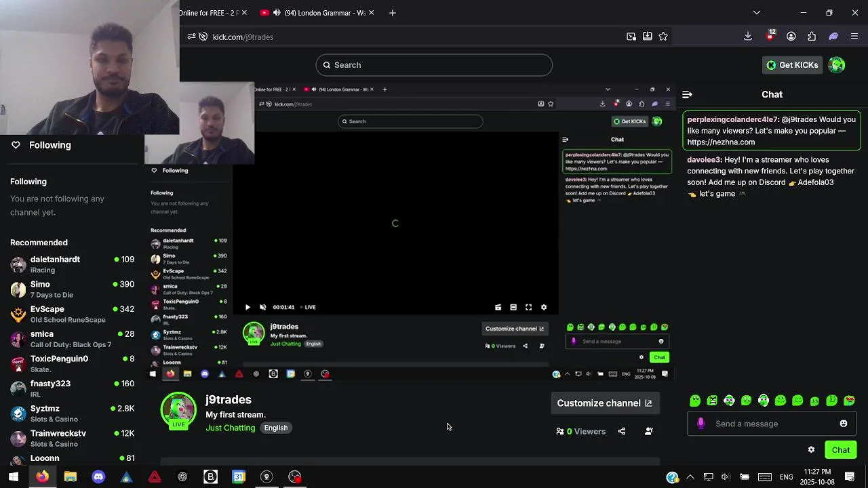Click the English language tag
The height and width of the screenshot is (488, 868).
coord(276,428)
